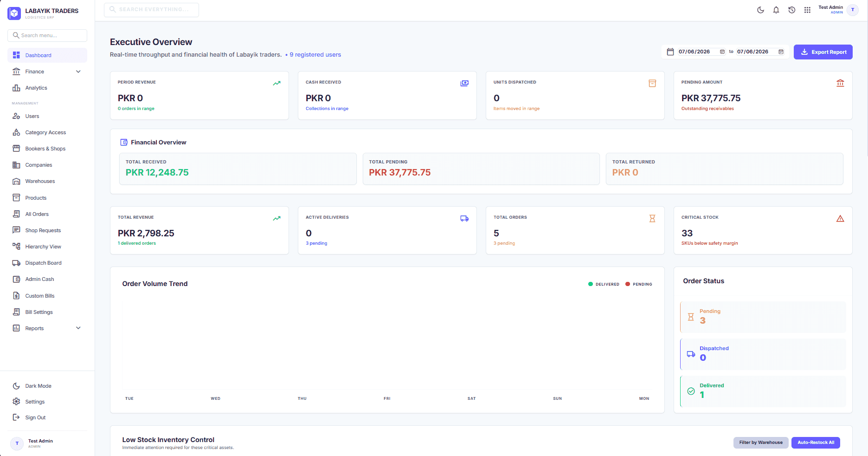Click Test Admin profile at sidebar bottom
This screenshot has width=868, height=456.
(x=47, y=443)
